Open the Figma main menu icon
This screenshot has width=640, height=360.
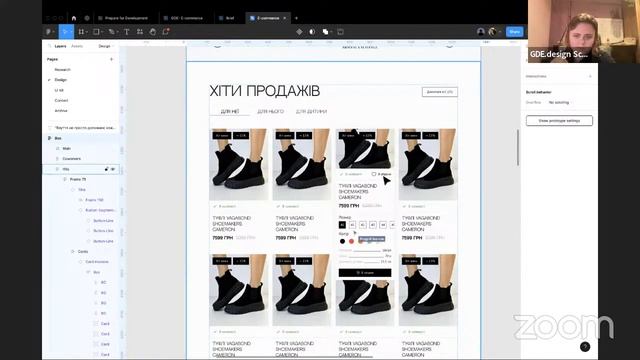pos(48,31)
